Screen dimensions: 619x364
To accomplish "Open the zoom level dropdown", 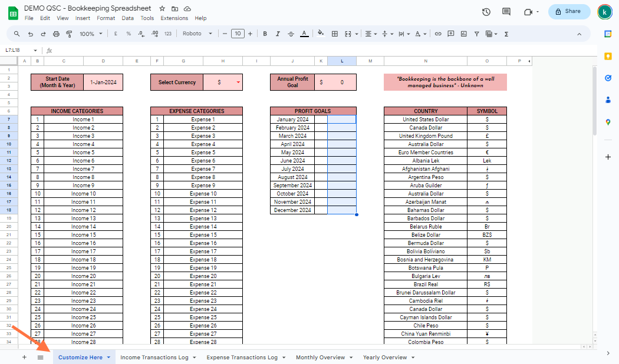I will 91,34.
